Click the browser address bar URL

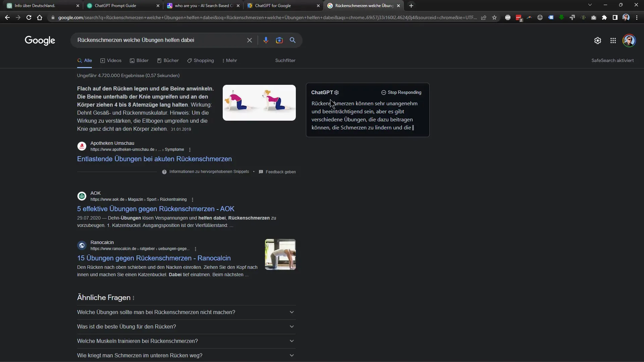(267, 17)
